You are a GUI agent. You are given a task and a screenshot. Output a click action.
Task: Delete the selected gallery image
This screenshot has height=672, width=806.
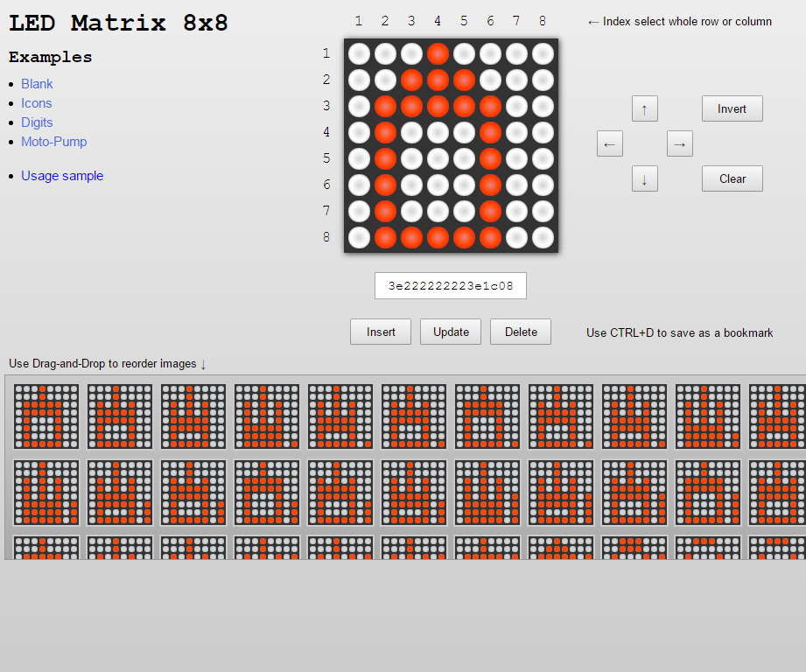click(x=520, y=331)
